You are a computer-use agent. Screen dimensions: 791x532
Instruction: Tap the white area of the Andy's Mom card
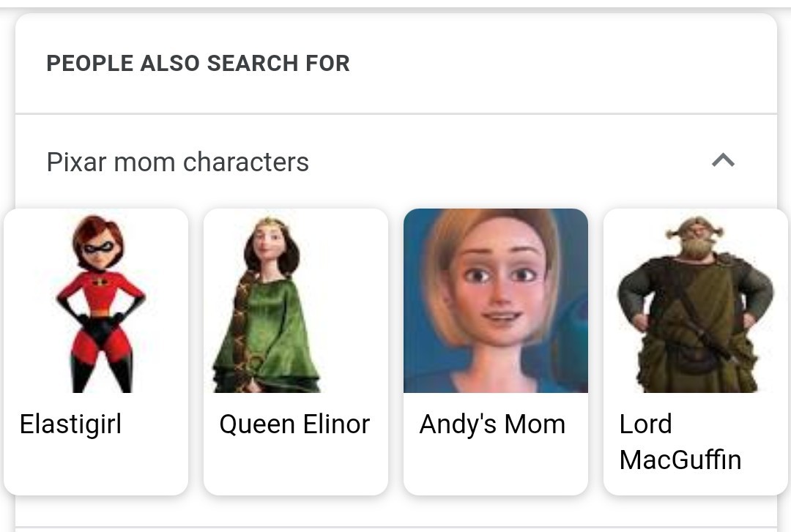[x=495, y=466]
